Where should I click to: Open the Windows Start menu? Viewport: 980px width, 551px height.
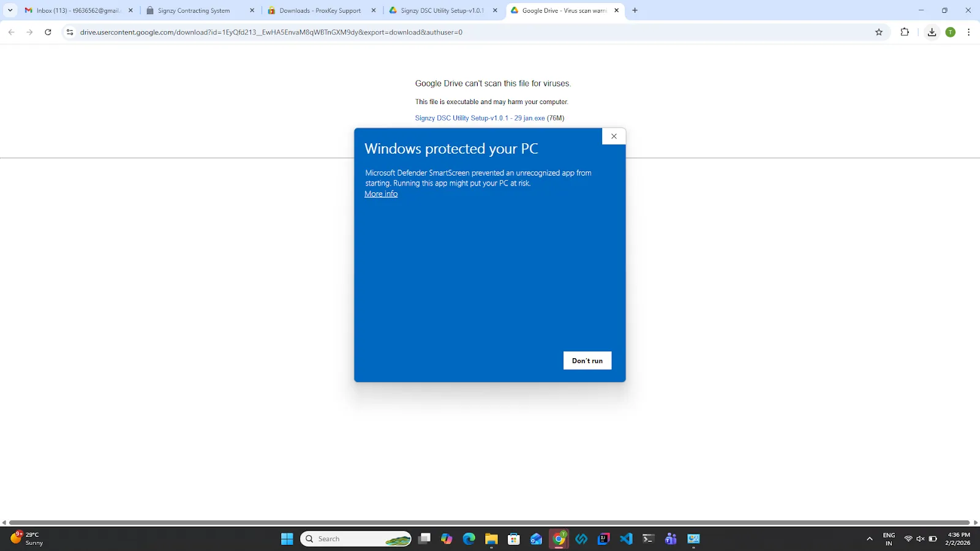coord(287,539)
